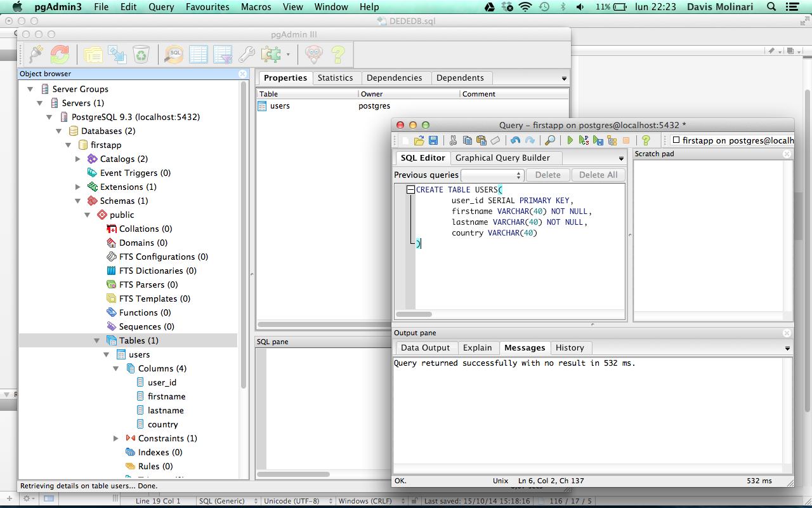
Task: Open the SQL query tool from main toolbar
Action: 173,55
